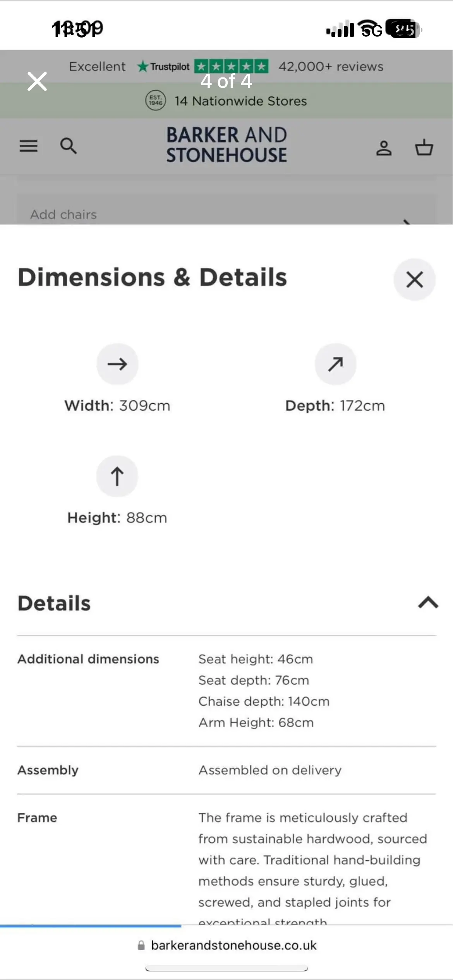Screen dimensions: 453x980
Task: Click the Barker and Stonehouse logo
Action: tap(226, 145)
